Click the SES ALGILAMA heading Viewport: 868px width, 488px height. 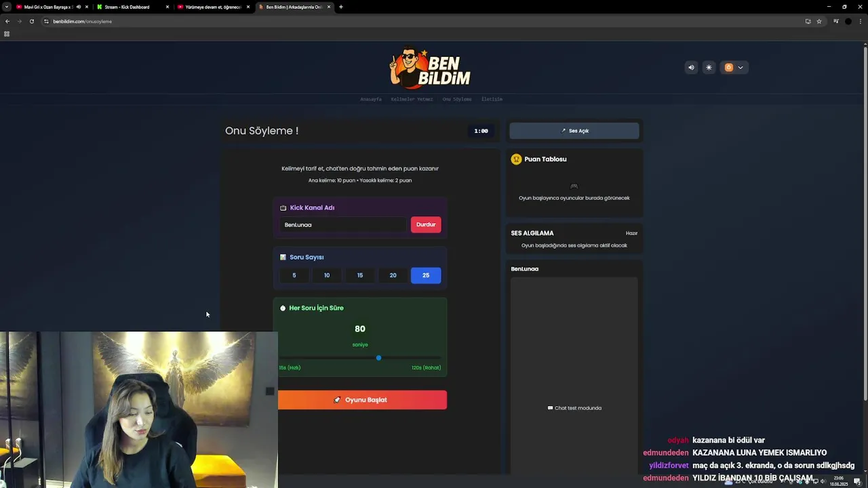[532, 233]
